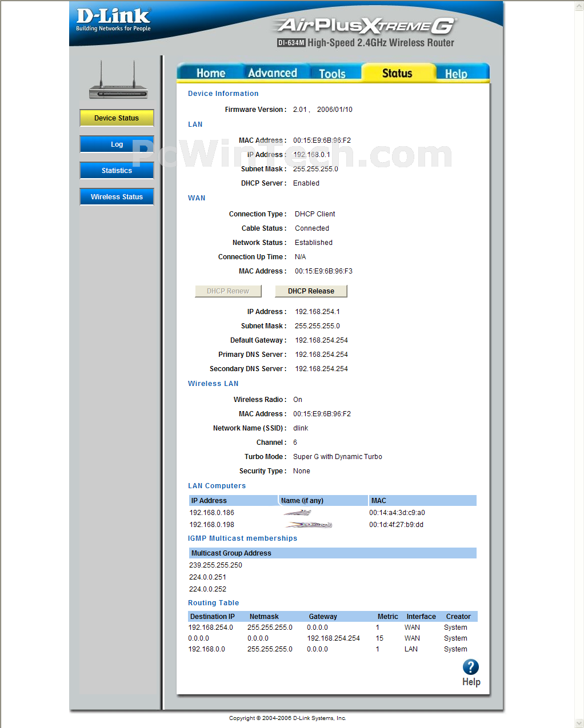Click the Super G with Dynamic Turbo value

[x=338, y=457]
